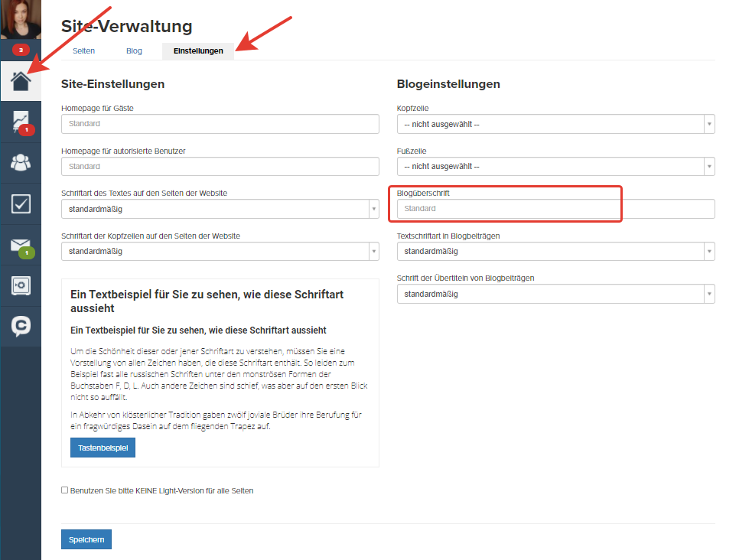Expand the Fußzeile dropdown
This screenshot has width=739, height=560.
(x=555, y=167)
